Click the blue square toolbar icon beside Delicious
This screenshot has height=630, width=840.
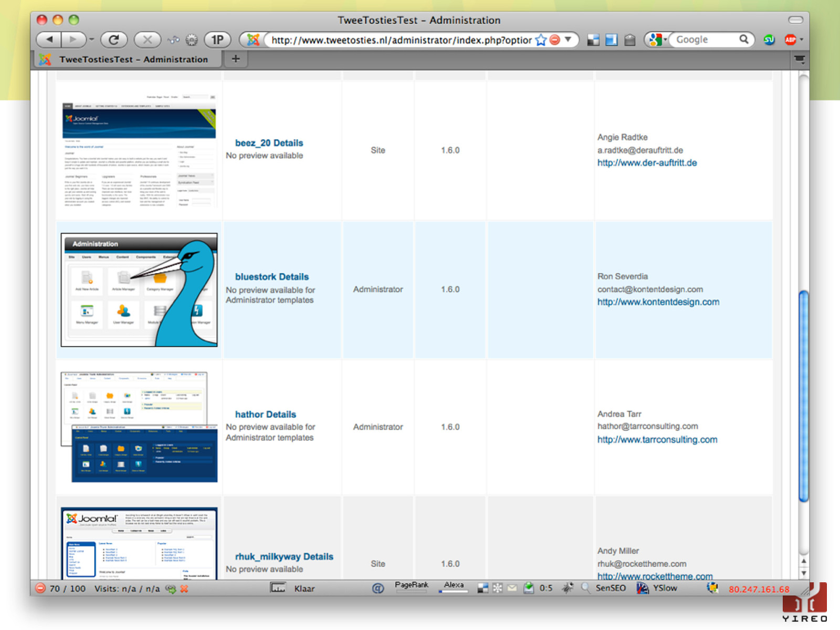[x=611, y=40]
